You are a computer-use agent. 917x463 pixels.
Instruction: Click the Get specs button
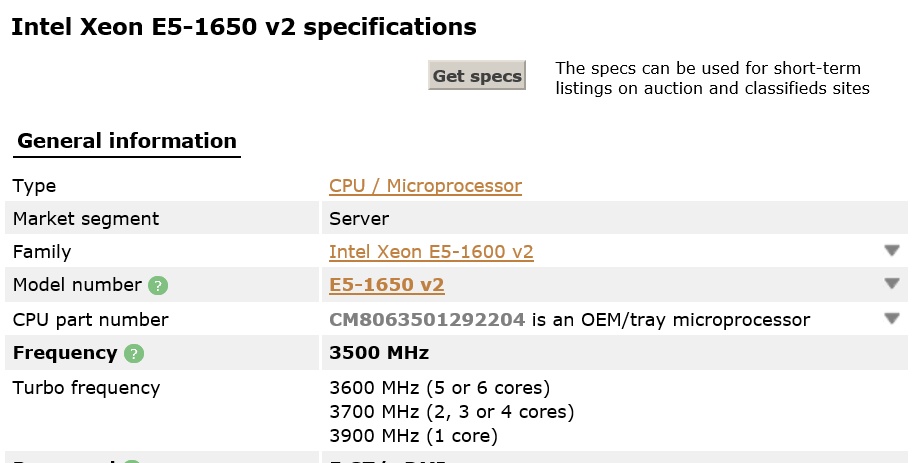tap(477, 75)
